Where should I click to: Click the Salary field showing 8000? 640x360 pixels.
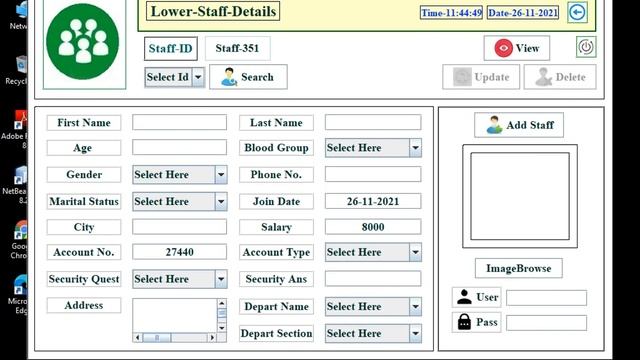click(x=373, y=227)
